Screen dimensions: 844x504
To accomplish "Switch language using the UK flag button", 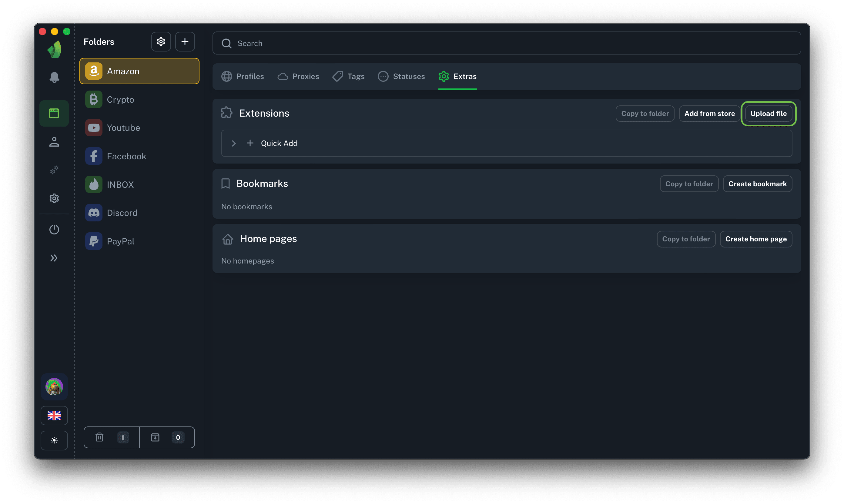I will click(54, 415).
